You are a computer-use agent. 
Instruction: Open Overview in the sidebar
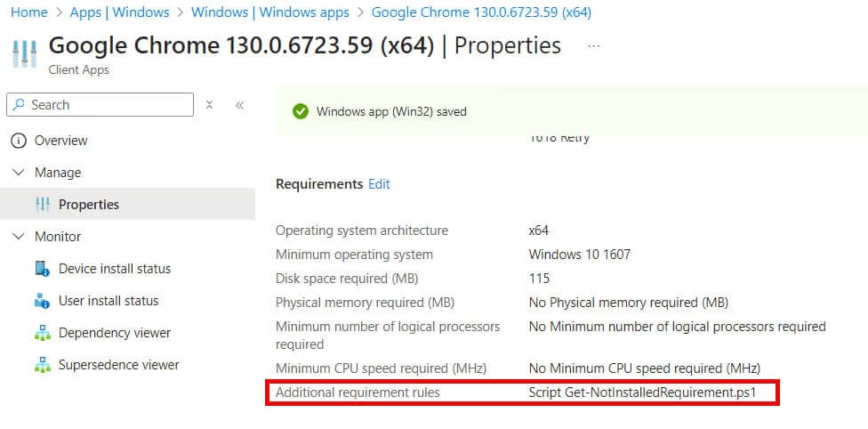click(x=60, y=141)
